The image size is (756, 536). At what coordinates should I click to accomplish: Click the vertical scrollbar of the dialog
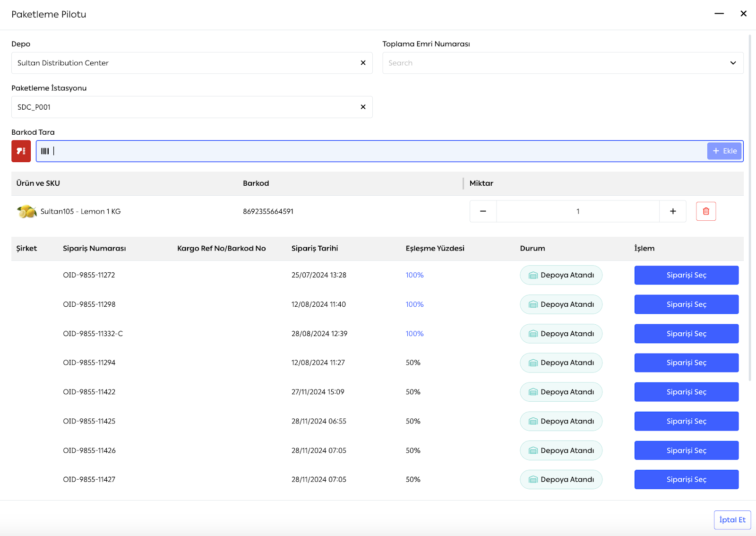pos(750,208)
